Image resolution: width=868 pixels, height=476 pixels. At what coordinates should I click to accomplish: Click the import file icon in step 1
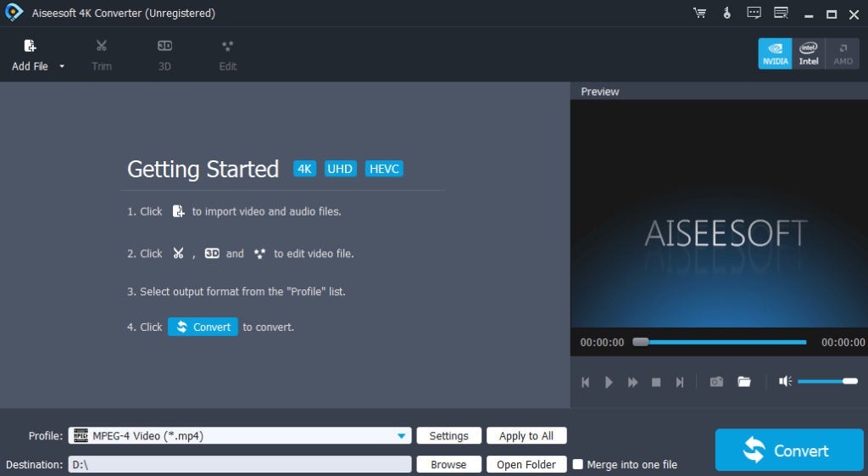pos(178,211)
